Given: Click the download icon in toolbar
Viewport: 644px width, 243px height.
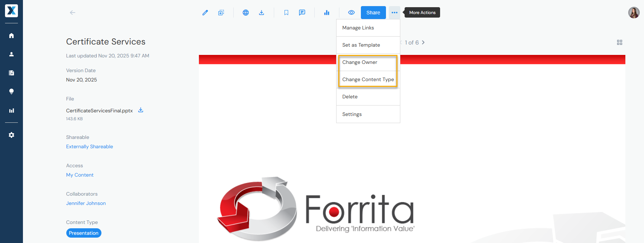Looking at the screenshot, I should click(262, 13).
